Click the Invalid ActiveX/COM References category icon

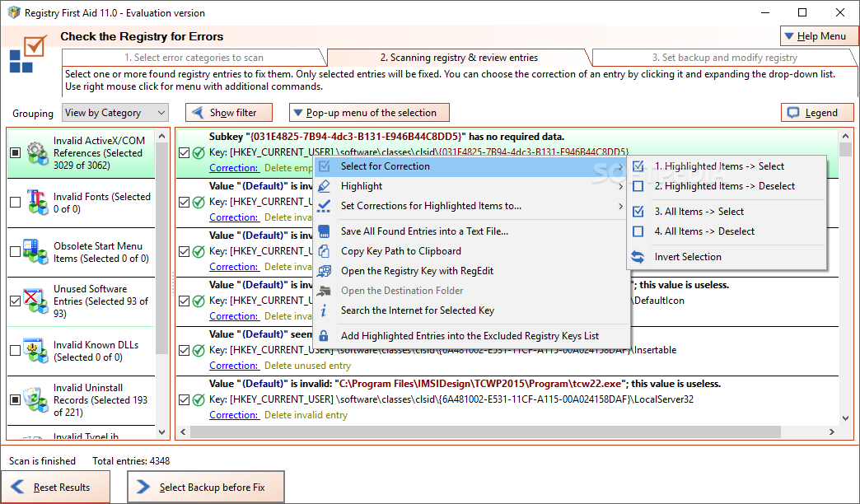click(38, 153)
